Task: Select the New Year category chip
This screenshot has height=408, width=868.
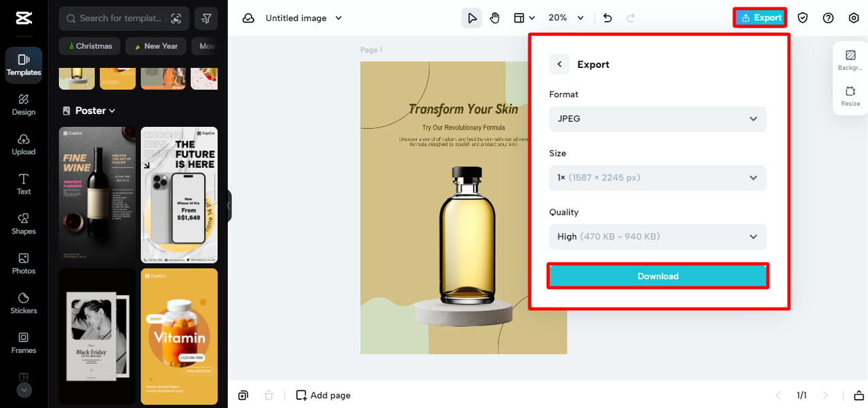Action: tap(156, 46)
